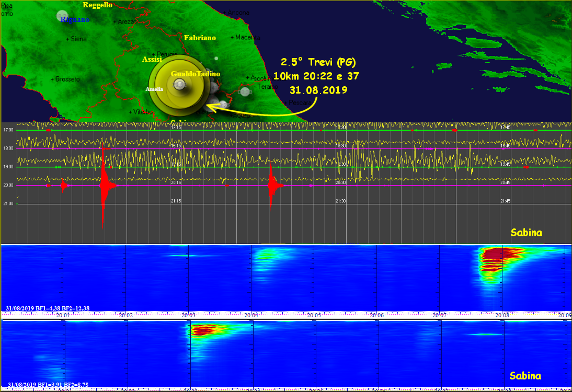This screenshot has width=572, height=392.
Task: Click the "Reggello" station label
Action: (97, 5)
